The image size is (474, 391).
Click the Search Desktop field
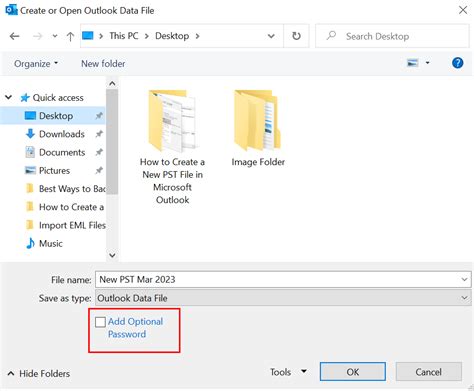click(x=392, y=36)
